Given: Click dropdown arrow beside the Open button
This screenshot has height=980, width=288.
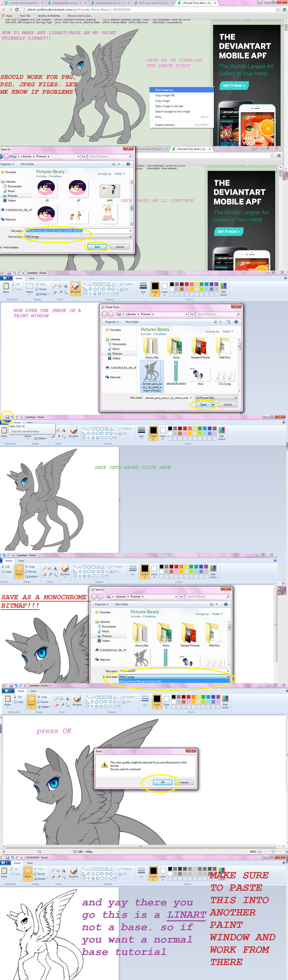Looking at the screenshot, I should 213,405.
